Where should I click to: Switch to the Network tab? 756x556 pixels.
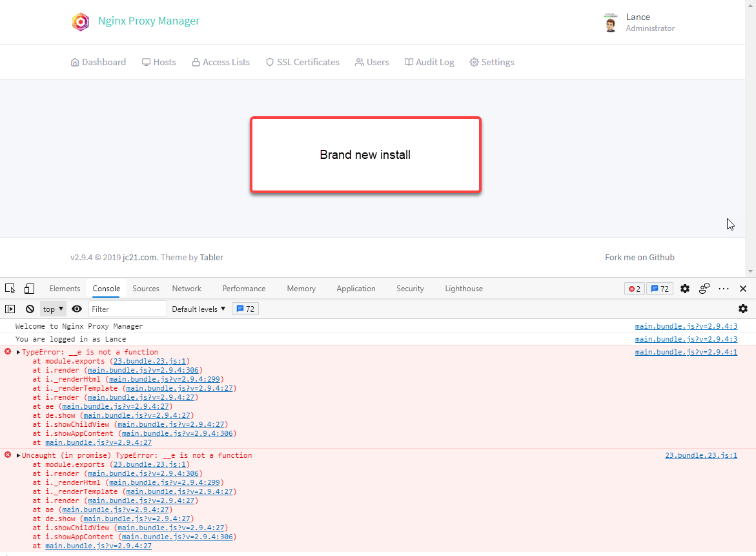click(x=187, y=289)
